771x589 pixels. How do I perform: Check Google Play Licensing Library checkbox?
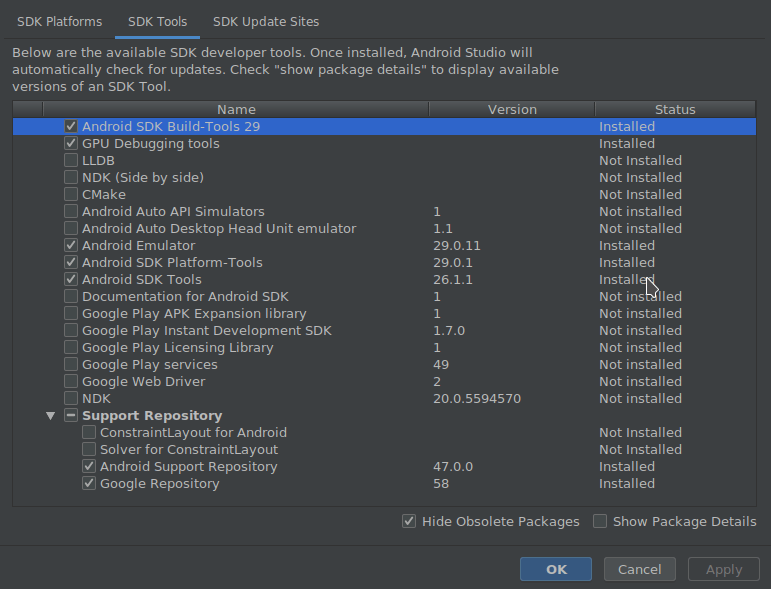click(x=71, y=347)
